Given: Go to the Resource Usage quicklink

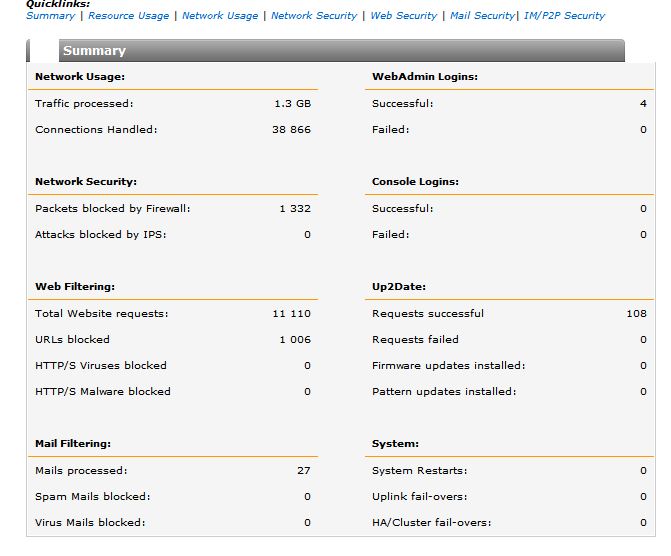Looking at the screenshot, I should click(128, 16).
